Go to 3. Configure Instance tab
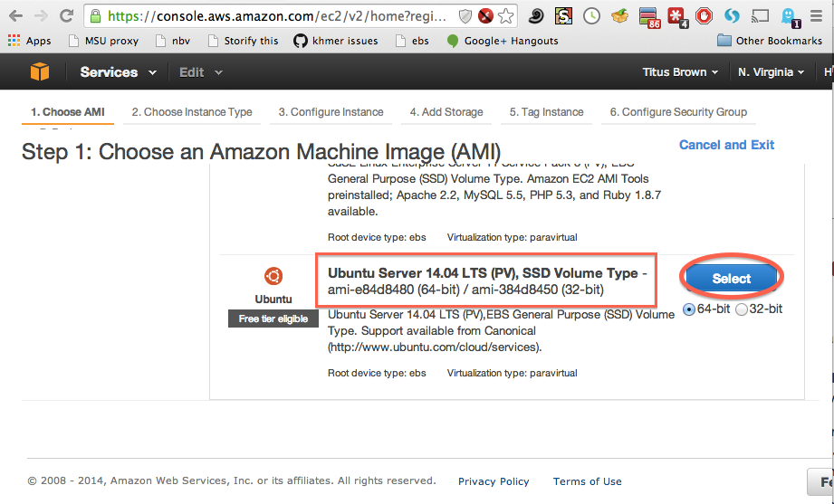834x504 pixels. tap(331, 112)
